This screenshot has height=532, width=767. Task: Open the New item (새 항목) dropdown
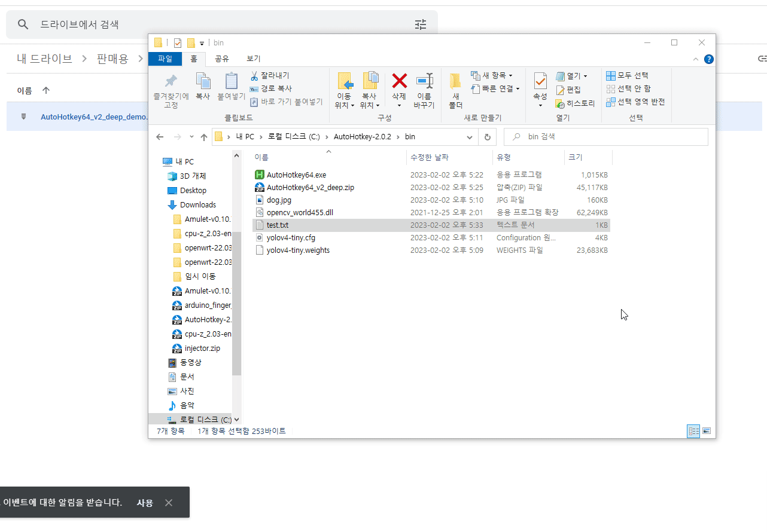tap(491, 75)
